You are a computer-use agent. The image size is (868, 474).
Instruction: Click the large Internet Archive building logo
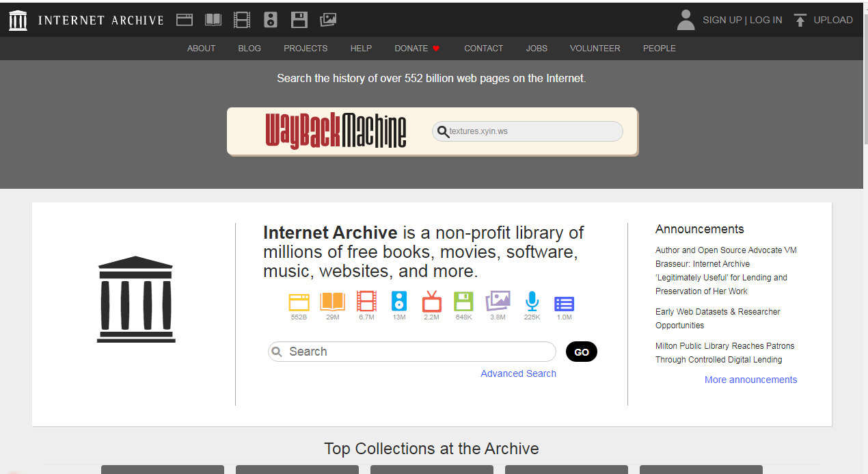point(136,299)
